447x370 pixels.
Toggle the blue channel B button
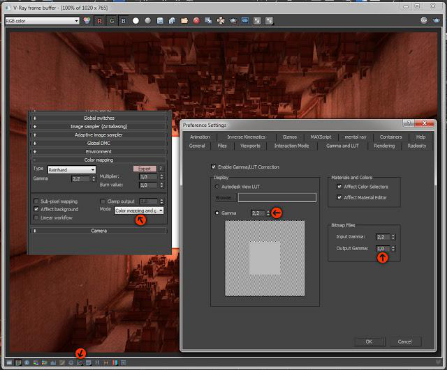pyautogui.click(x=123, y=21)
